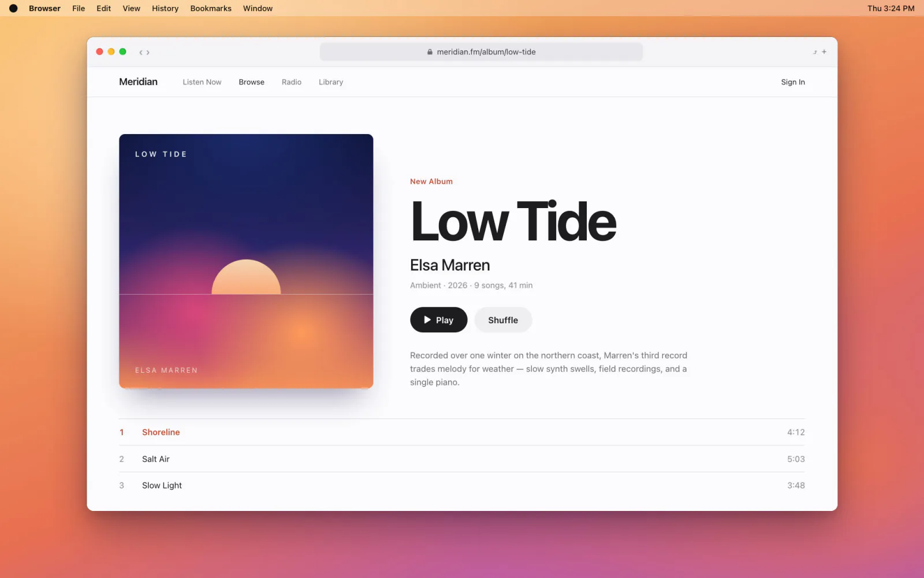
Task: Open the Window menu
Action: click(258, 8)
